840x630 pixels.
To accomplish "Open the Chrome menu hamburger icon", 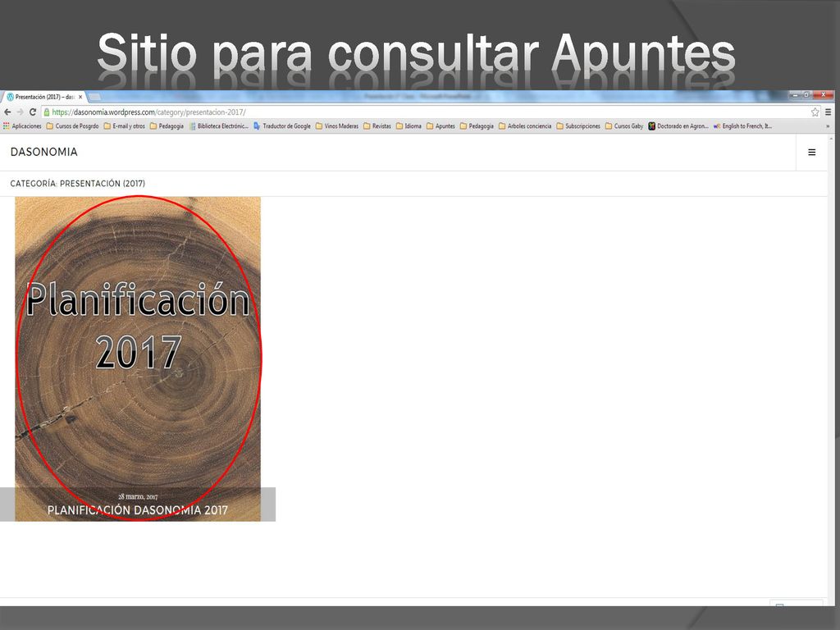I will click(829, 112).
